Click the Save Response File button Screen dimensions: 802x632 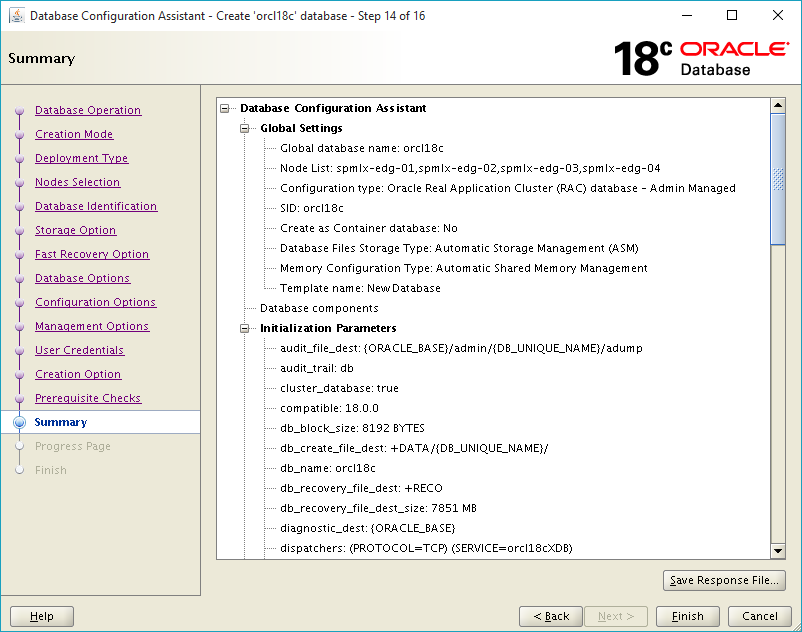[x=724, y=581]
